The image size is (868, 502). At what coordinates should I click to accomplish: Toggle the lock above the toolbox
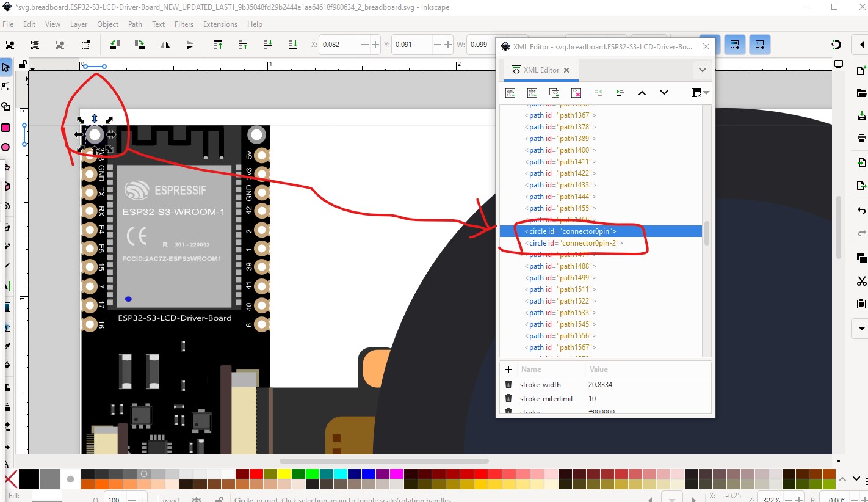pyautogui.click(x=23, y=65)
